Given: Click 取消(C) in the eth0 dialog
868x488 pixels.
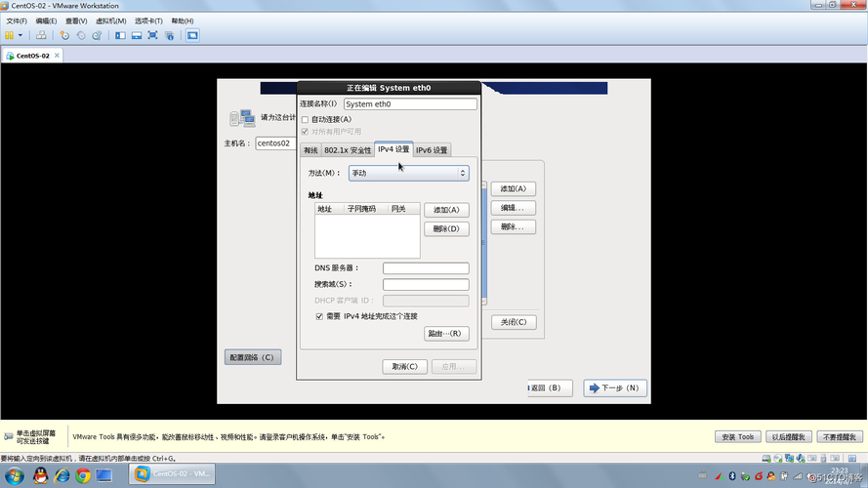Looking at the screenshot, I should coord(404,367).
